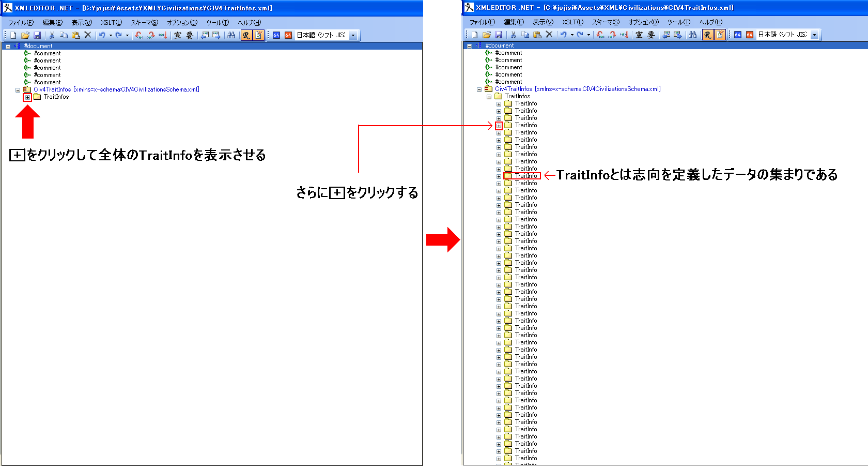Open Undo history dropdown in left window
This screenshot has width=868, height=469.
pos(111,35)
